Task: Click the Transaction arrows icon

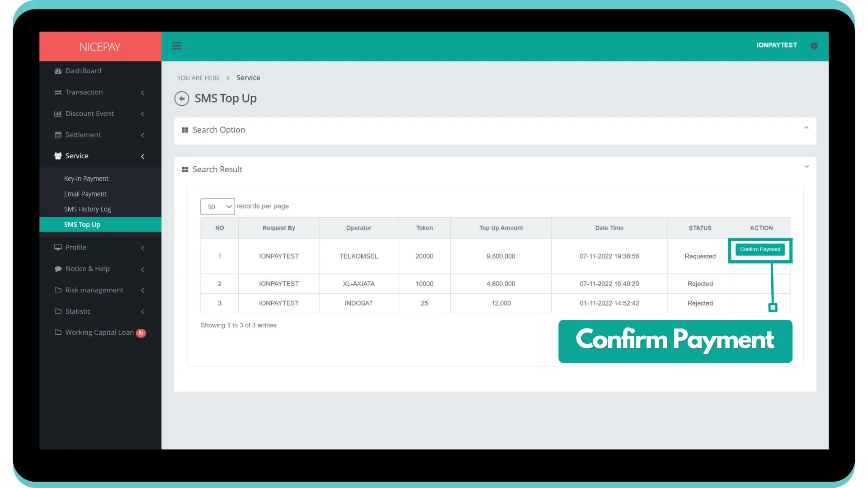Action: pyautogui.click(x=58, y=92)
